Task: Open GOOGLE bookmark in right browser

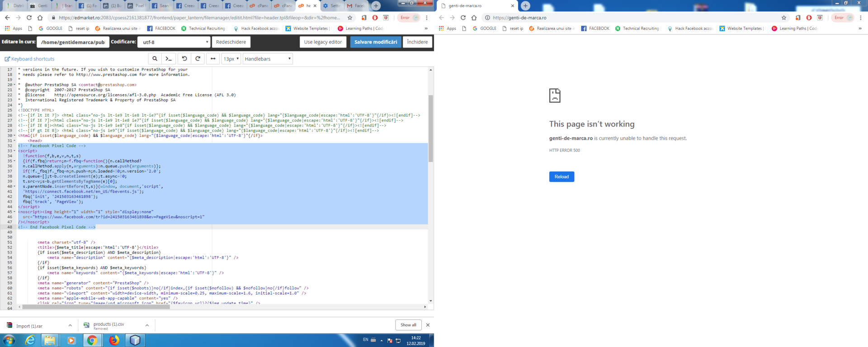Action: pyautogui.click(x=484, y=28)
